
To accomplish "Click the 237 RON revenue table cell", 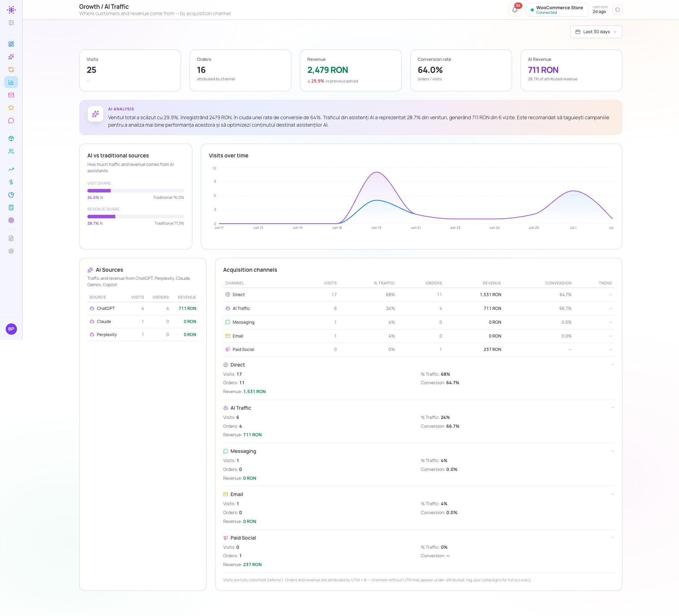I will tap(492, 350).
